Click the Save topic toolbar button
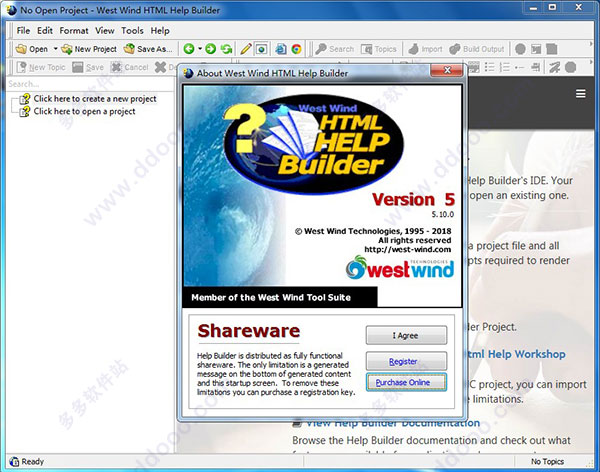The height and width of the screenshot is (472, 600). [88, 67]
